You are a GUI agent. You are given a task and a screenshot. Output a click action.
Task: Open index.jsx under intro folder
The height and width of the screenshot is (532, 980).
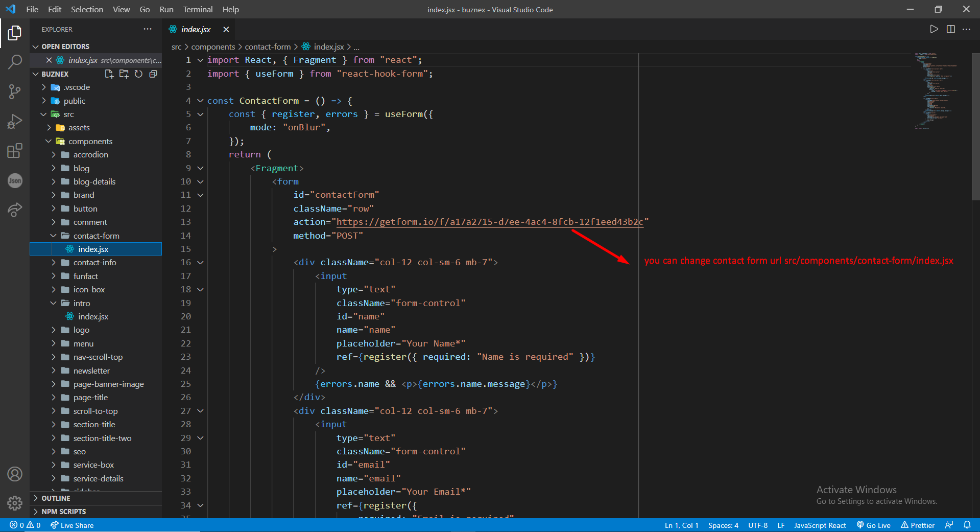96,316
